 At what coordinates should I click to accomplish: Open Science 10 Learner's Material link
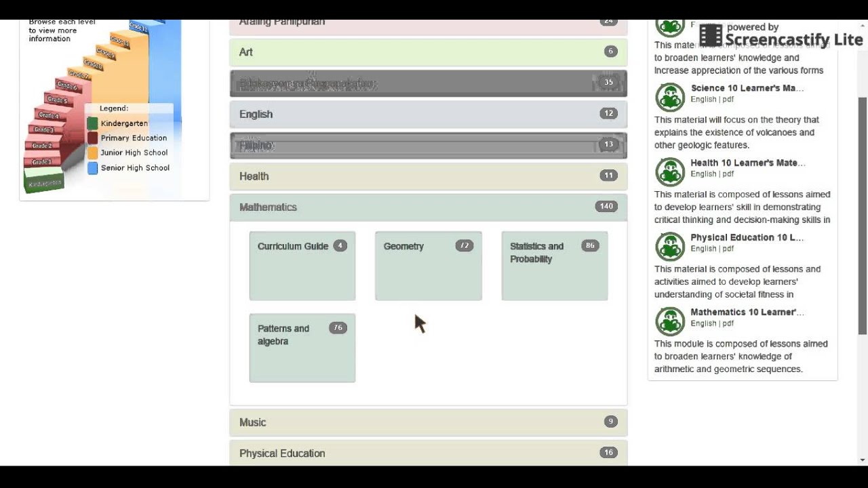point(747,88)
